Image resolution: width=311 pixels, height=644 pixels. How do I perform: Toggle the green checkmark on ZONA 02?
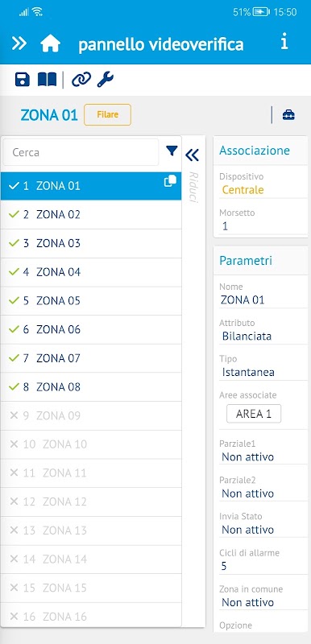tap(14, 214)
